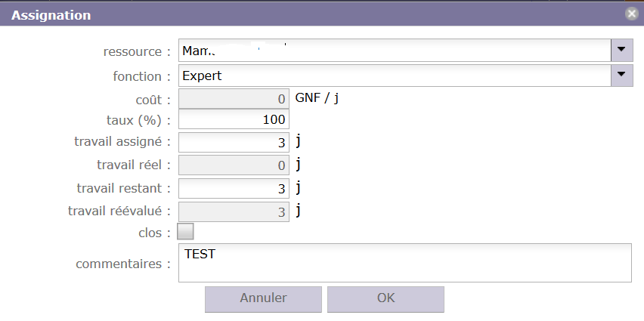Viewport: 644px width, 321px height.
Task: Close the Assignation dialog with the X icon
Action: click(631, 14)
